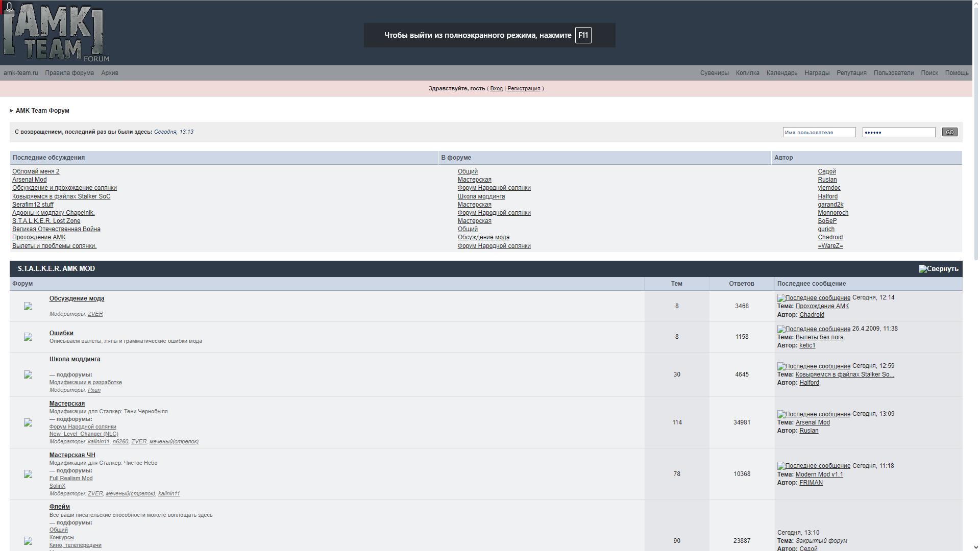Open Великая Отечественная Война topic

[56, 229]
